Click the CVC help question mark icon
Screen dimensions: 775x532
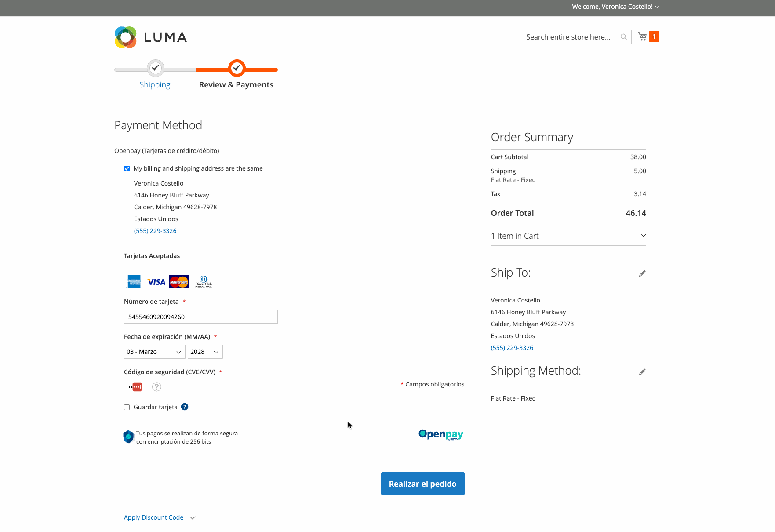(156, 387)
